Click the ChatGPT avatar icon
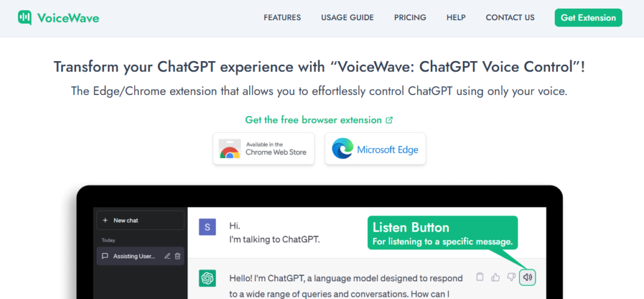 (208, 278)
